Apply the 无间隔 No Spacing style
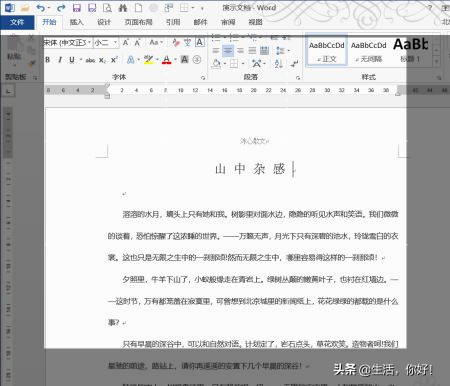The height and width of the screenshot is (386, 450). 368,51
